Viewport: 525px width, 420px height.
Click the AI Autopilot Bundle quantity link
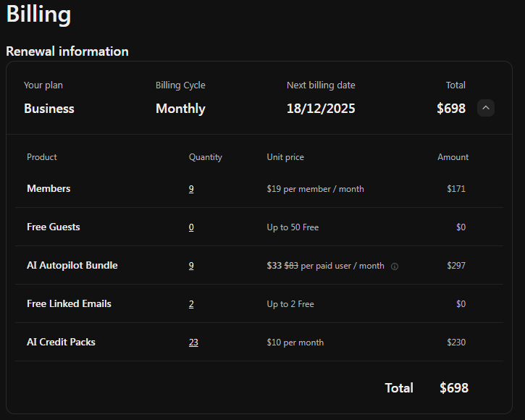[191, 266]
